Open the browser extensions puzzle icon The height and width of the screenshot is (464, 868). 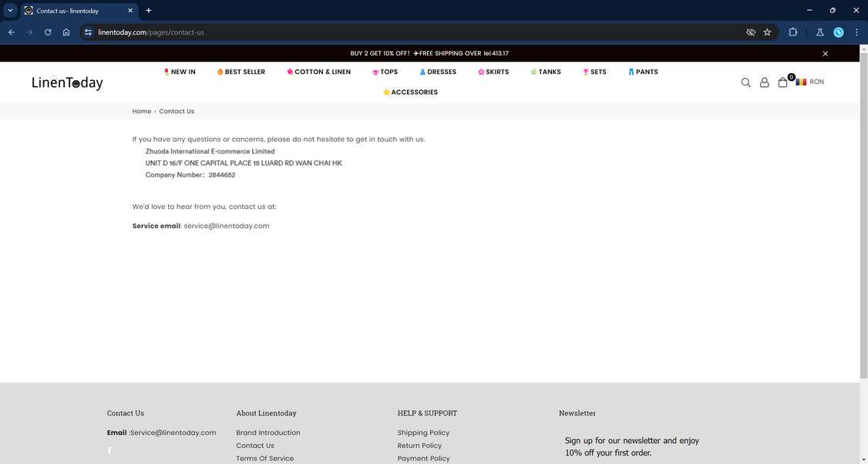792,32
